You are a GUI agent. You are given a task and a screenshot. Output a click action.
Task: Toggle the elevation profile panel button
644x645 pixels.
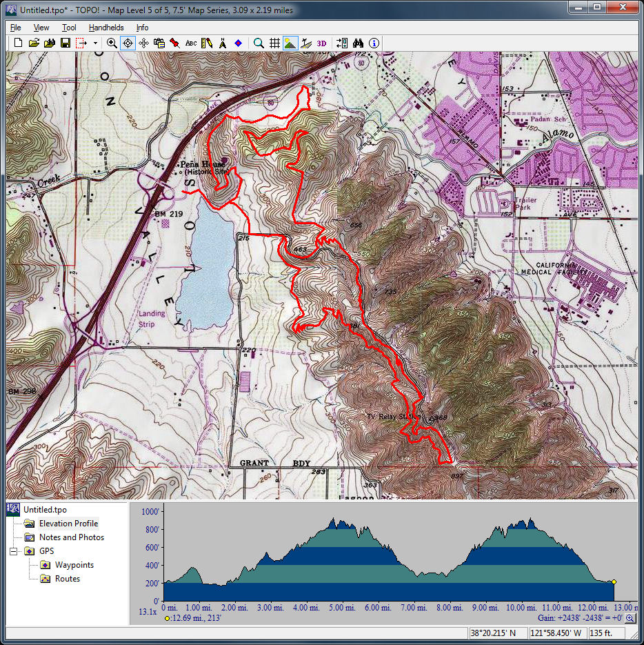(290, 43)
